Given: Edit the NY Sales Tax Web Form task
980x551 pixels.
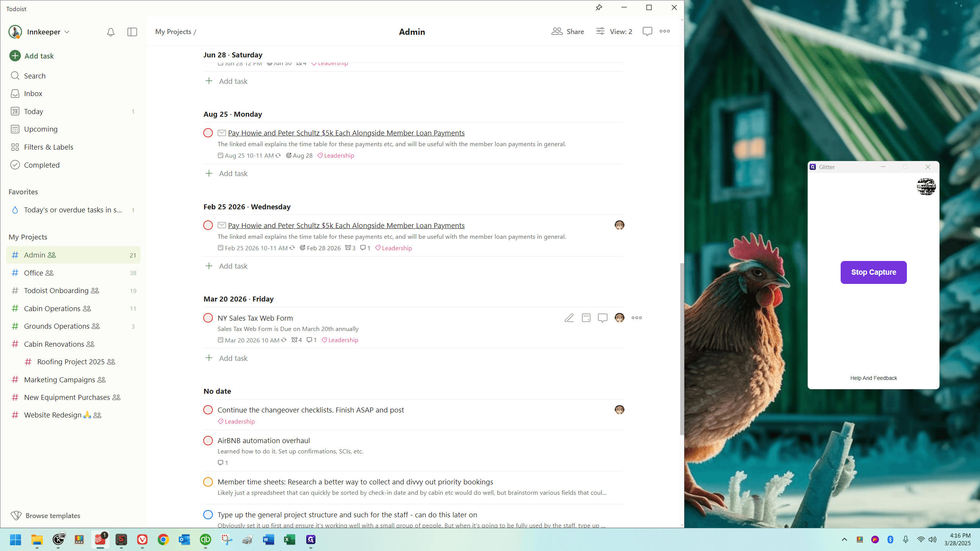Looking at the screenshot, I should (x=569, y=318).
